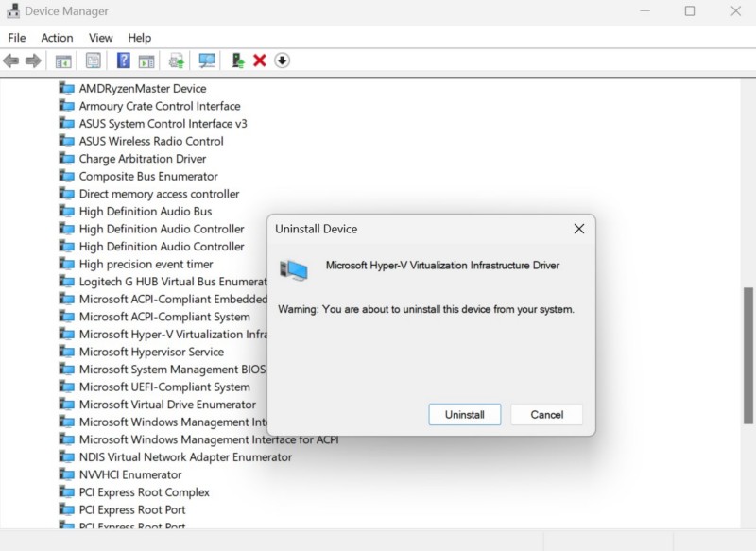Click the Enable device toolbar icon
The height and width of the screenshot is (551, 756).
238,60
